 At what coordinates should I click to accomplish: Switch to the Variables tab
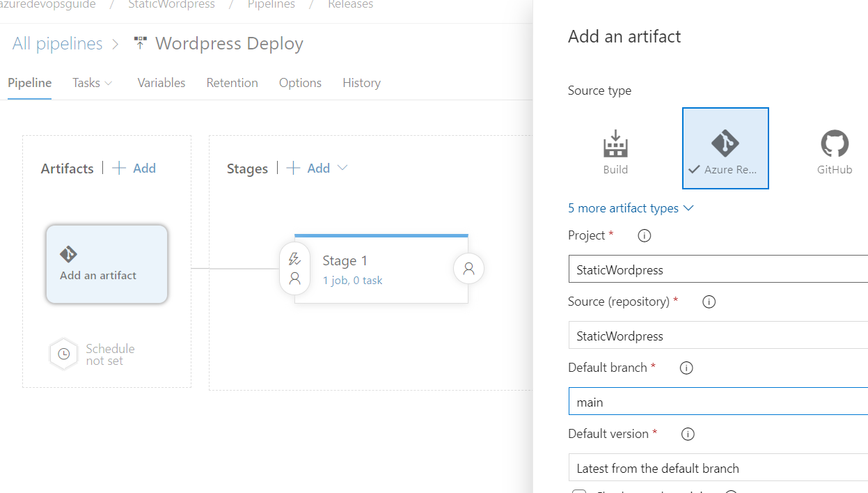[x=161, y=83]
